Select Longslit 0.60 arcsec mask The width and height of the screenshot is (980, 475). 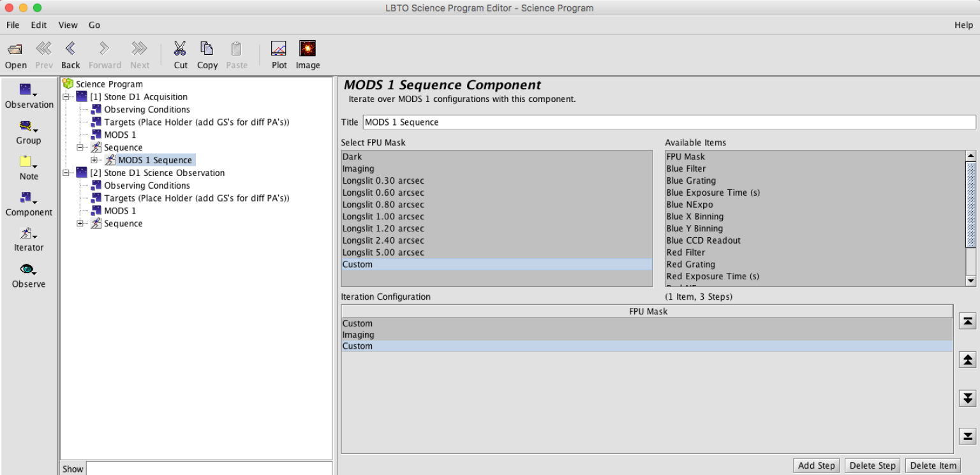tap(496, 193)
